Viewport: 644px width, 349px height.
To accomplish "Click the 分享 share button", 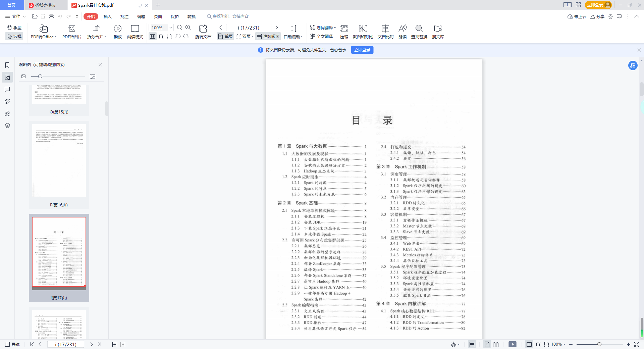I will click(x=597, y=16).
